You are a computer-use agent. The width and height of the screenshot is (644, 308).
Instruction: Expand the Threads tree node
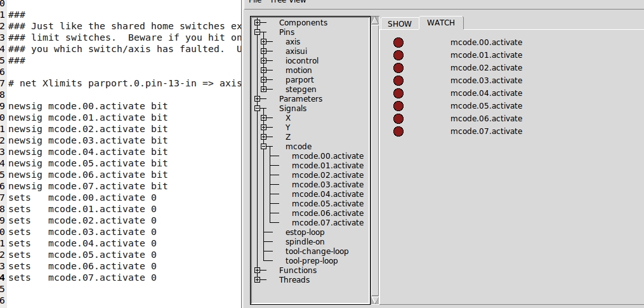(x=257, y=279)
